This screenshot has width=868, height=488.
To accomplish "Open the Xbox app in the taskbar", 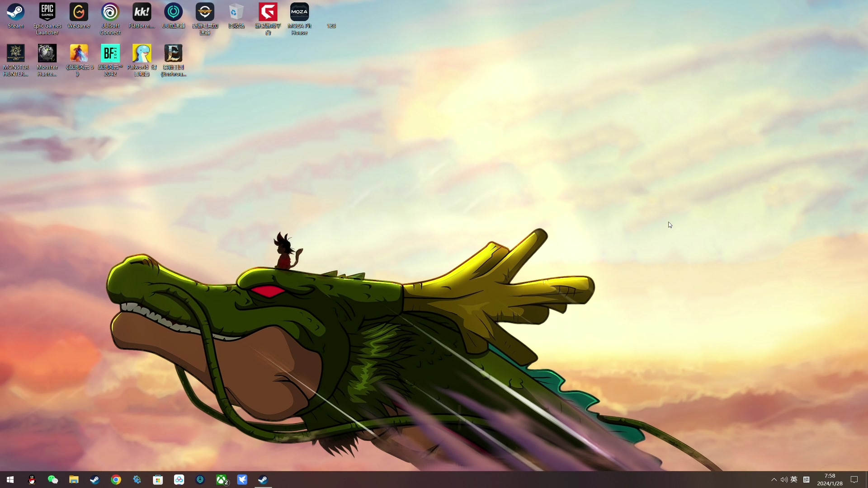I will [222, 479].
